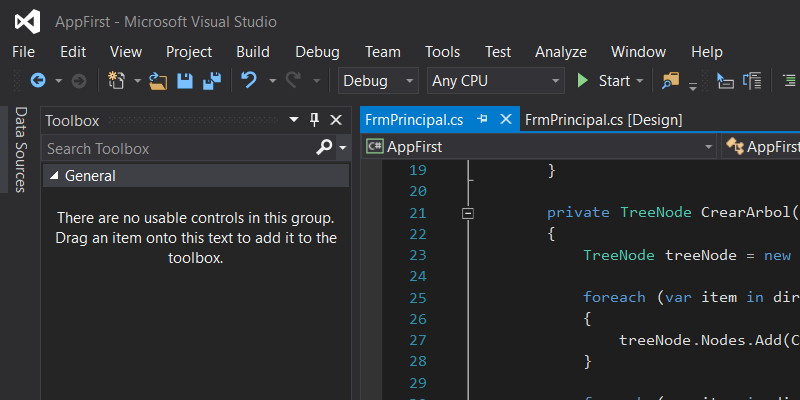
Task: Open the Debug configuration dropdown
Action: click(x=379, y=81)
